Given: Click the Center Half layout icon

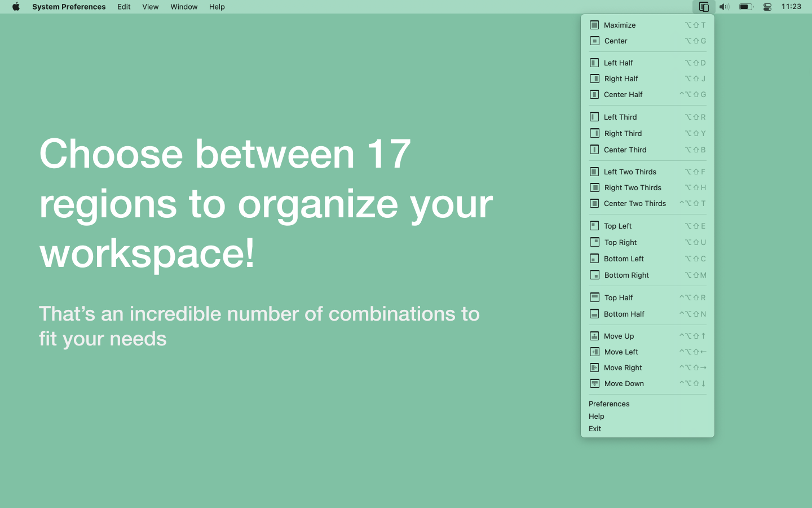Looking at the screenshot, I should coord(594,94).
